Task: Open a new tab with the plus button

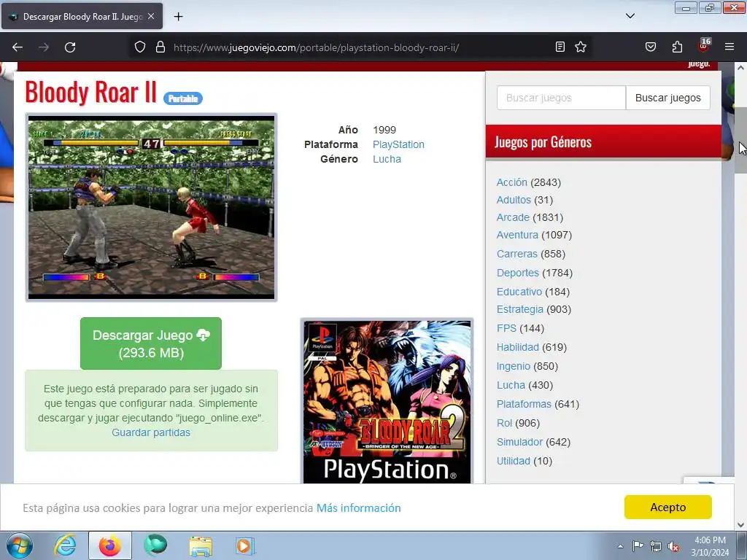Action: [x=178, y=17]
